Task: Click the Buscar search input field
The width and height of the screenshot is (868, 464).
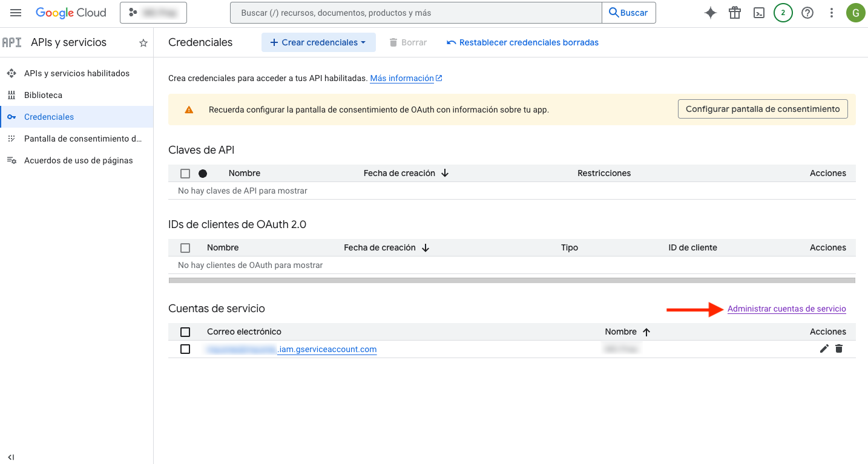Action: [x=416, y=13]
